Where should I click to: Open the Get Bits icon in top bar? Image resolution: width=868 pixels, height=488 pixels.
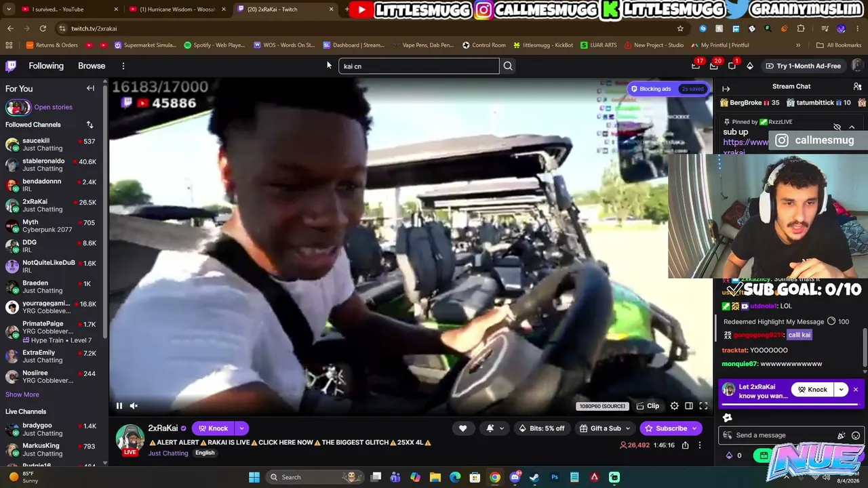tap(750, 66)
